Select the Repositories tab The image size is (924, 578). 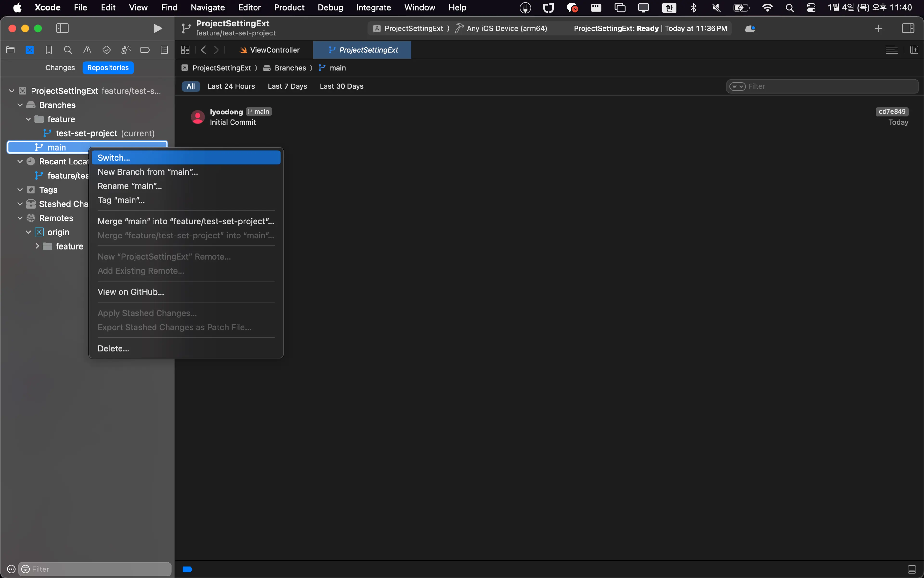[x=108, y=68]
